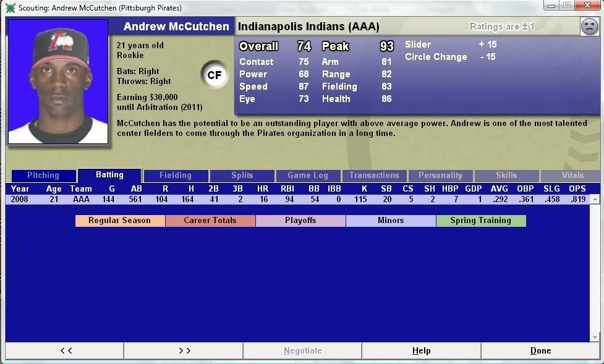Click scrollbar up arrow in stats table
This screenshot has height=364, width=604.
[595, 200]
